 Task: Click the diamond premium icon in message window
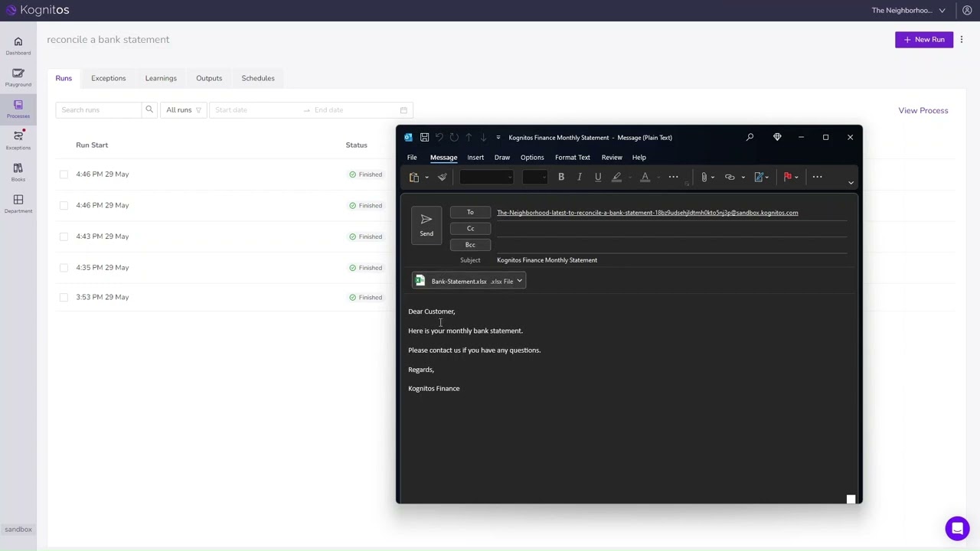click(777, 138)
